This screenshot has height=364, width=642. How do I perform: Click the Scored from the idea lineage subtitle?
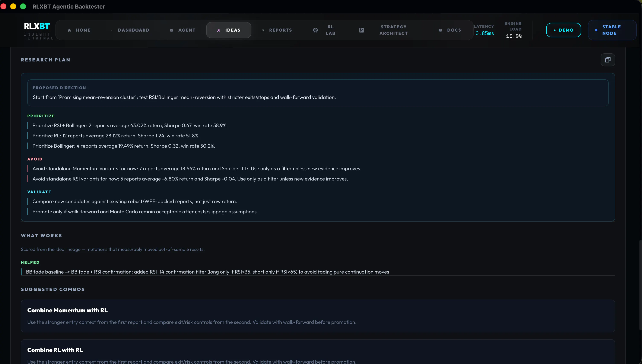[x=112, y=249]
